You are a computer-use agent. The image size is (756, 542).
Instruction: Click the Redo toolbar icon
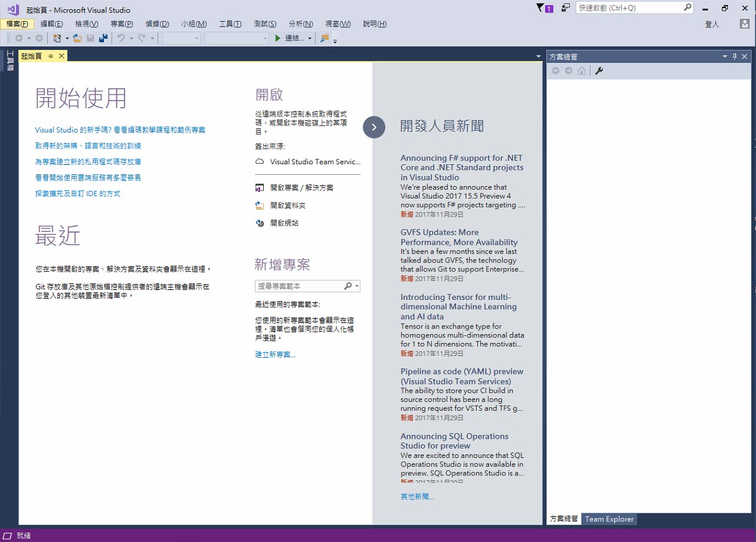click(x=142, y=38)
